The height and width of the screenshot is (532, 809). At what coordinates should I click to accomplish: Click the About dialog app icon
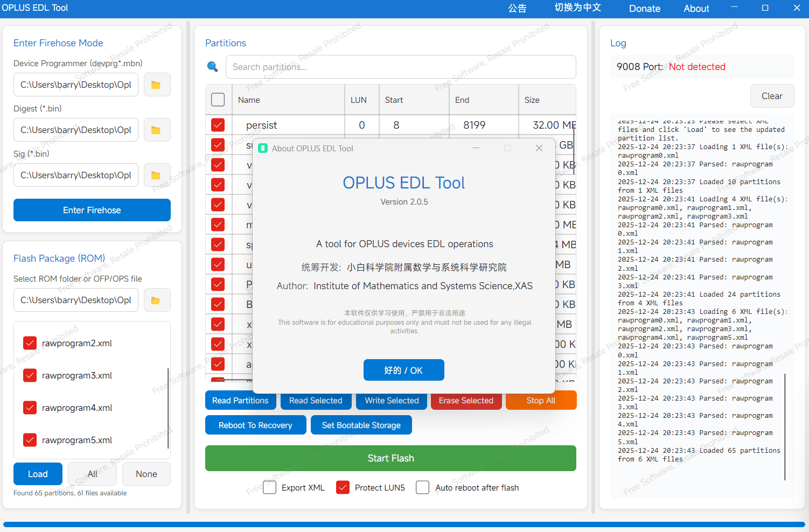[263, 148]
